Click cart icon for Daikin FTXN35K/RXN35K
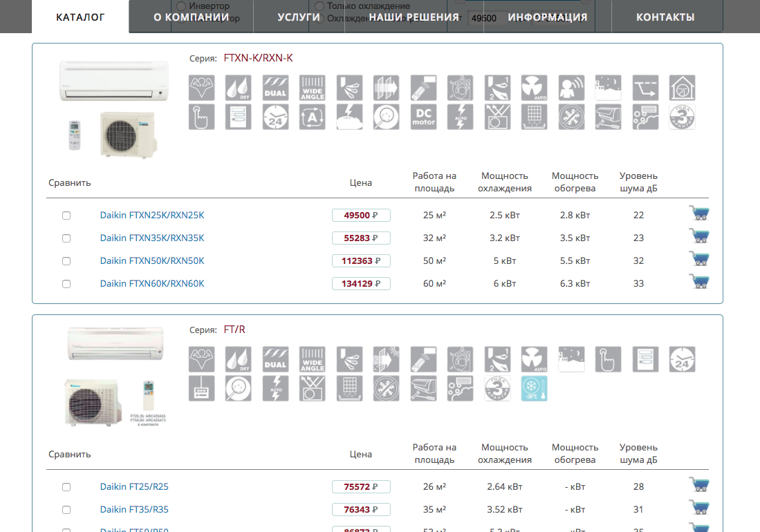 [699, 236]
